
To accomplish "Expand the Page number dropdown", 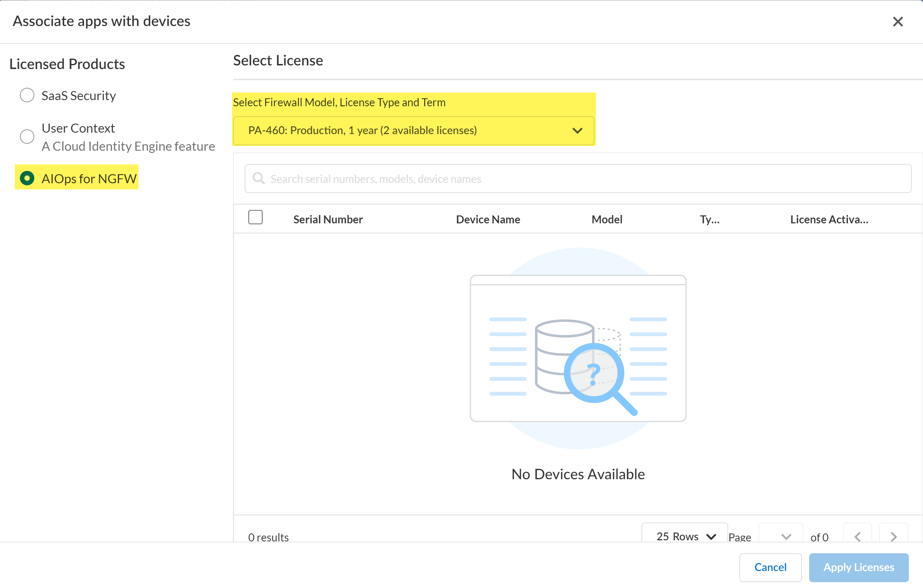I will (x=781, y=536).
